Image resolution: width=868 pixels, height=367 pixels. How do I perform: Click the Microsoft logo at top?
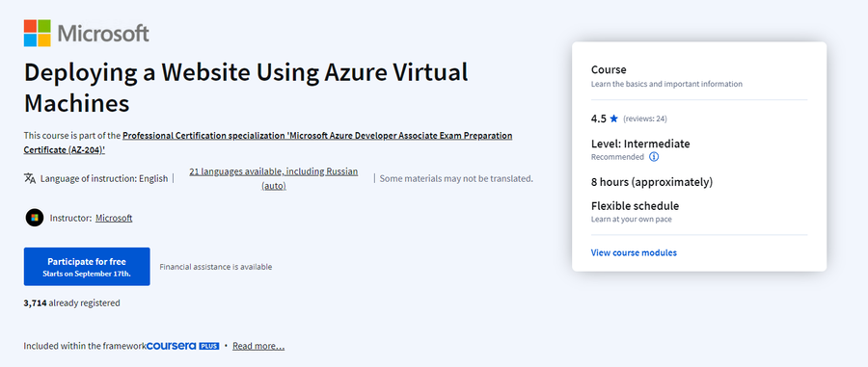click(x=87, y=33)
